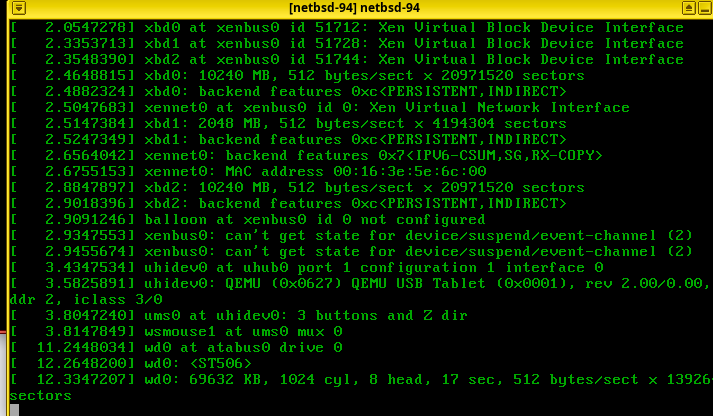Image resolution: width=713 pixels, height=416 pixels.
Task: Click 'xbd0: 10240 MB, 512 bytes/sect' line
Action: pos(297,75)
